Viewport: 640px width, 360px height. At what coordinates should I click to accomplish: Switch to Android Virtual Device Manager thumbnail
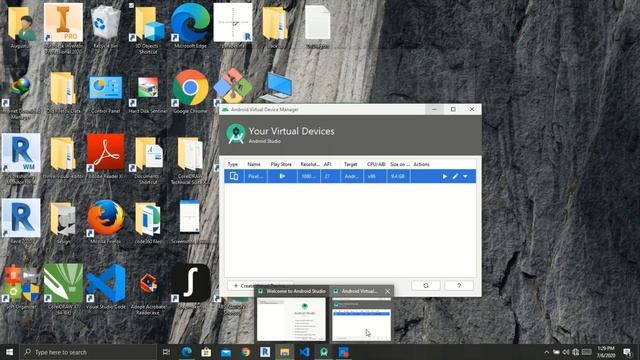[x=361, y=319]
